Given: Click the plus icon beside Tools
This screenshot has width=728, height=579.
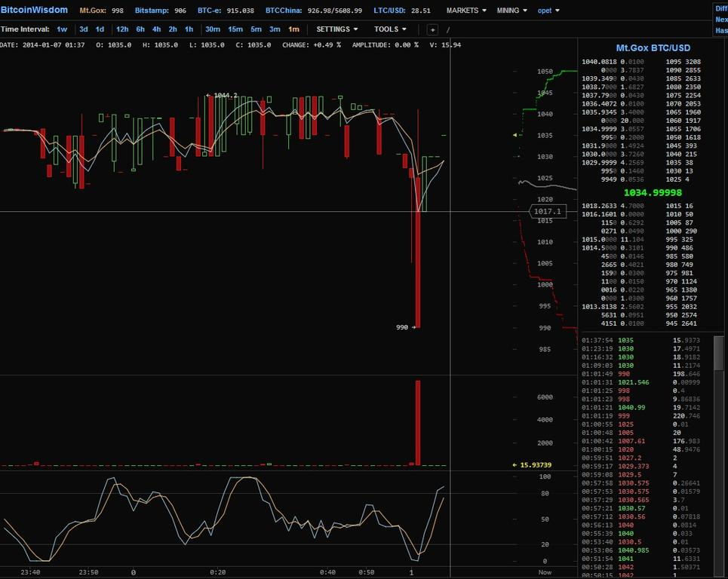Looking at the screenshot, I should coord(432,29).
